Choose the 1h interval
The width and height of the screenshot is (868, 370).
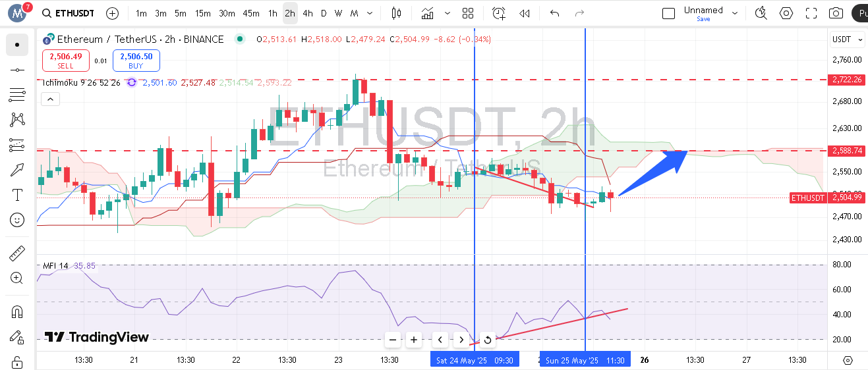273,13
